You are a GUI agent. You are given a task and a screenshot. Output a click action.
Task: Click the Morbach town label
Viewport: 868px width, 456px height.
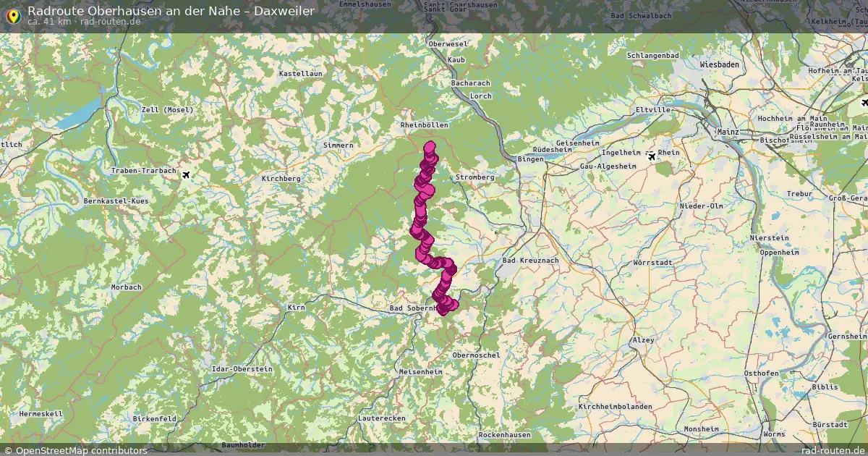point(127,287)
